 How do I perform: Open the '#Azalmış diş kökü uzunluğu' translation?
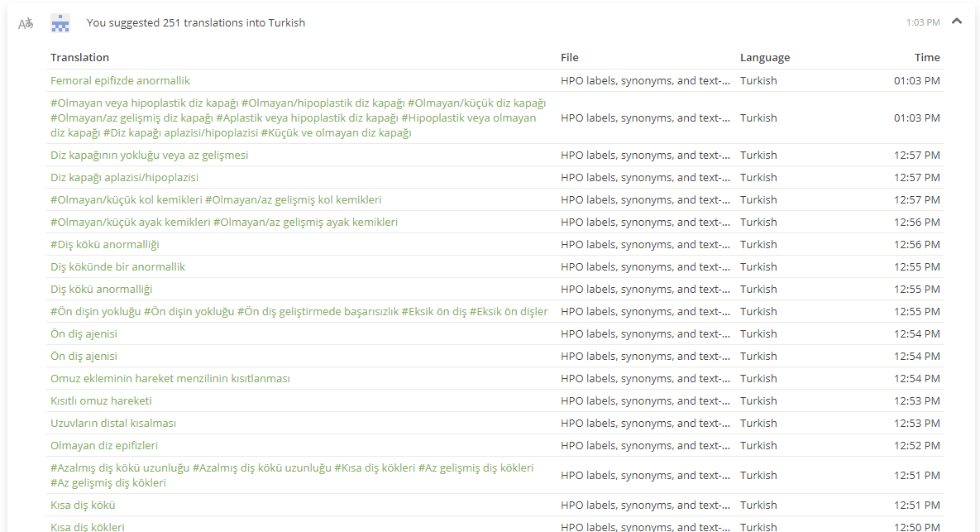coord(292,475)
